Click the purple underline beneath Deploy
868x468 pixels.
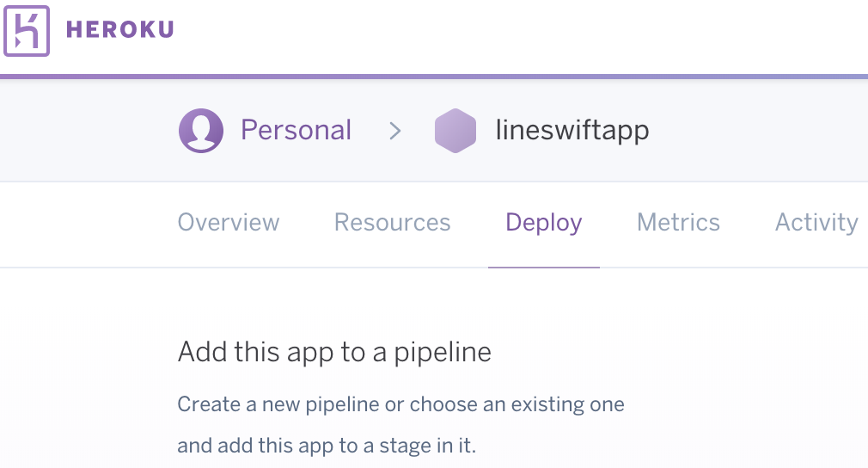543,267
